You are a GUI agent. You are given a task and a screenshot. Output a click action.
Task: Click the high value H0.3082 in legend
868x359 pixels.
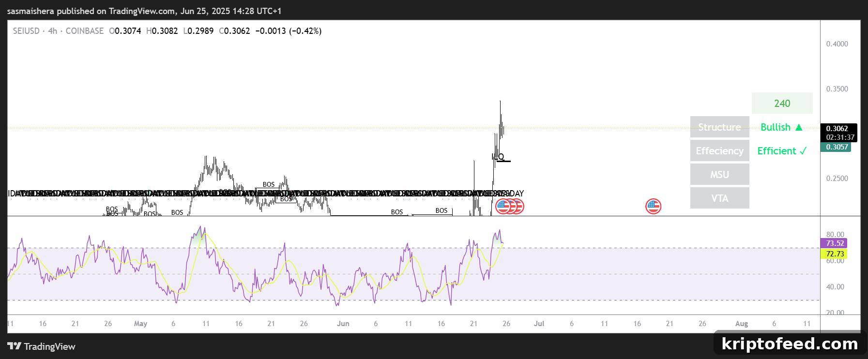pyautogui.click(x=162, y=31)
